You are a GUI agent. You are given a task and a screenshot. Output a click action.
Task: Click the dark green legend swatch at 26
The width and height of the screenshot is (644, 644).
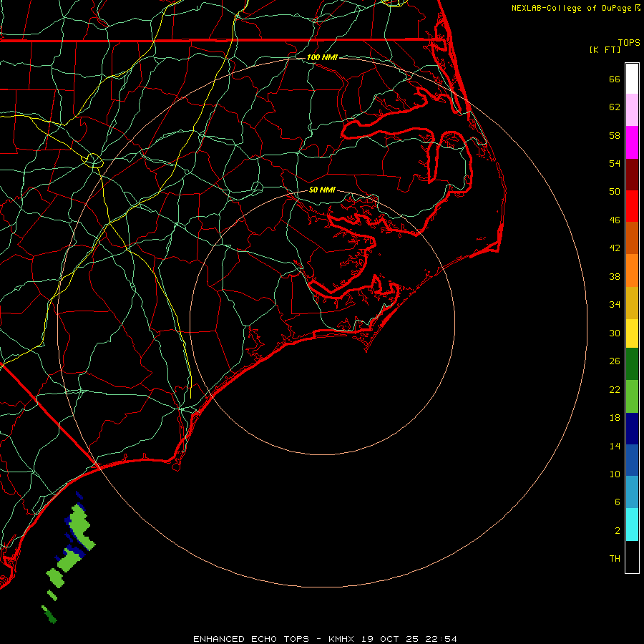[632, 364]
